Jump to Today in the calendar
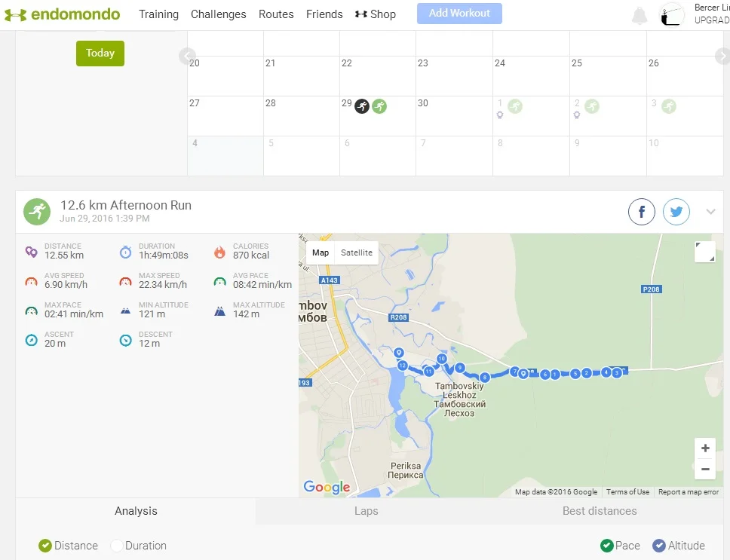Screen dimensions: 730x560 pos(100,54)
